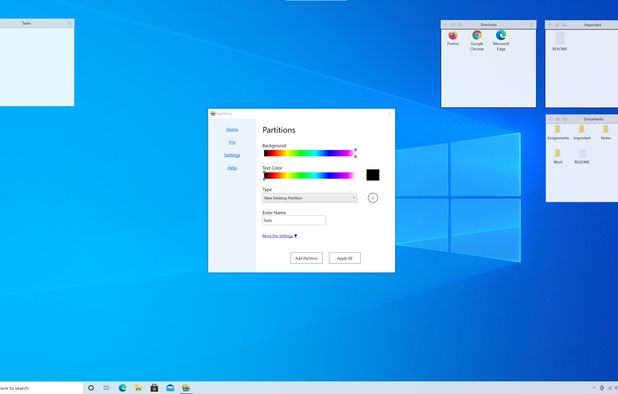This screenshot has height=394, width=618.
Task: Select README file in the Important partition
Action: coord(560,41)
